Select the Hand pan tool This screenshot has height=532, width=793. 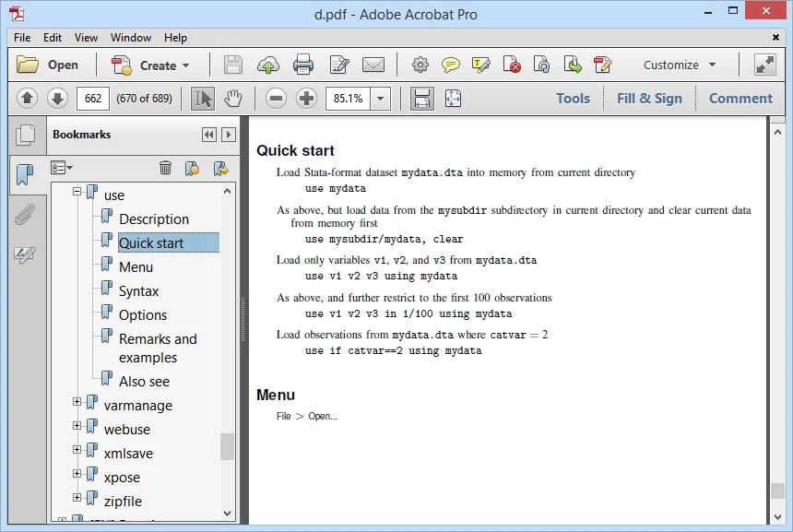[232, 98]
